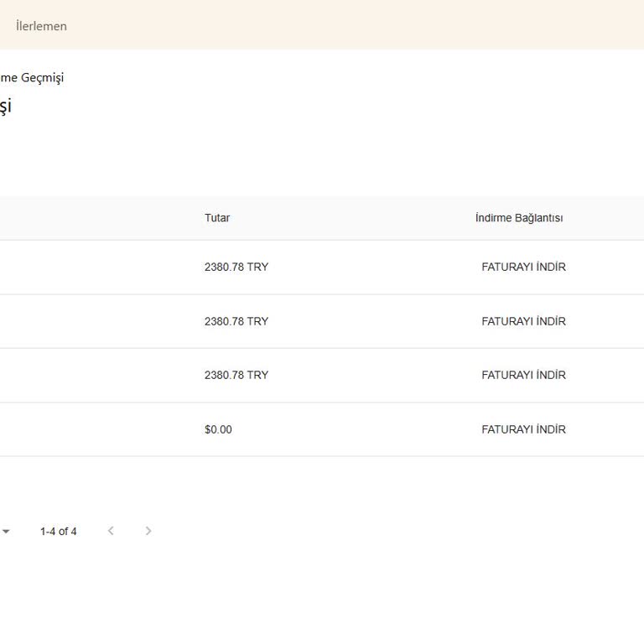Click the large page heading ending in şi

[x=5, y=106]
